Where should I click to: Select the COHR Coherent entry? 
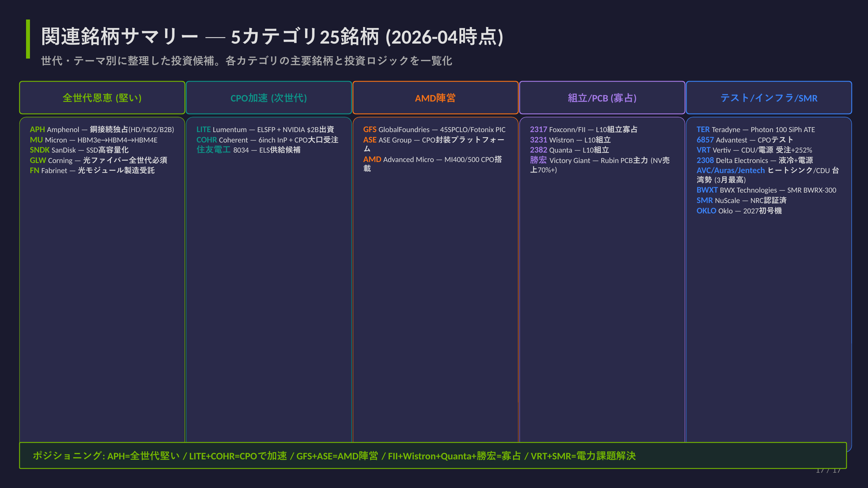point(267,140)
